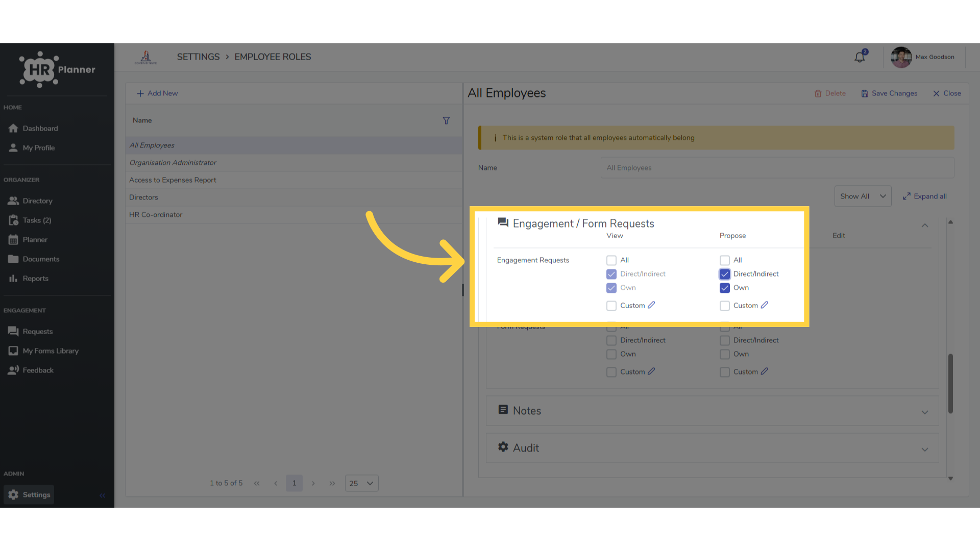Check All under Propose for Engagement Requests

point(724,260)
